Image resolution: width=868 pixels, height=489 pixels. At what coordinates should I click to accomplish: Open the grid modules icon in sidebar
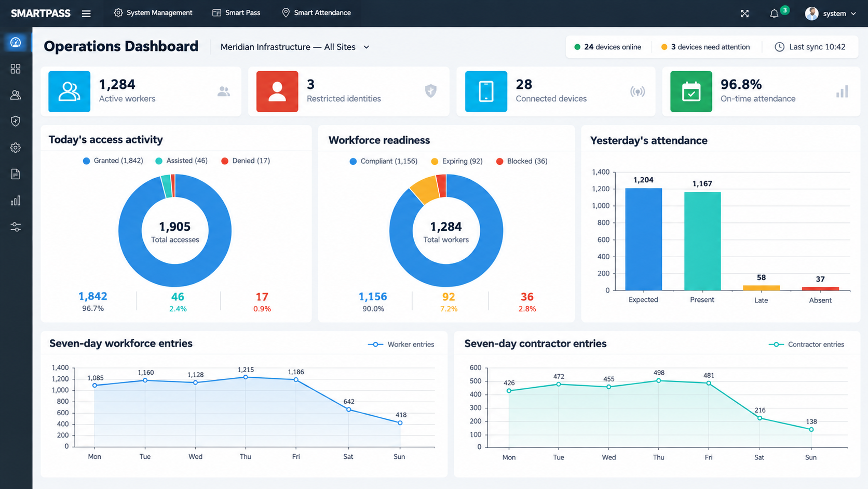16,69
